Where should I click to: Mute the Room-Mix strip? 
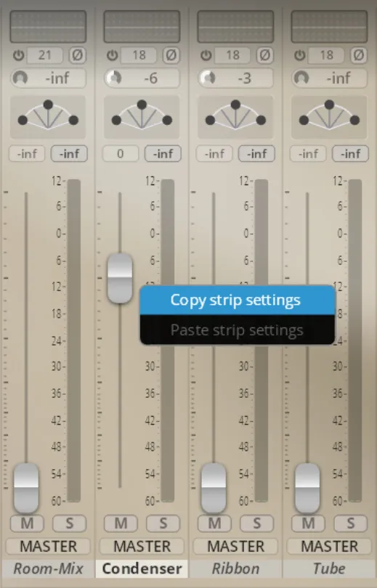tap(27, 523)
